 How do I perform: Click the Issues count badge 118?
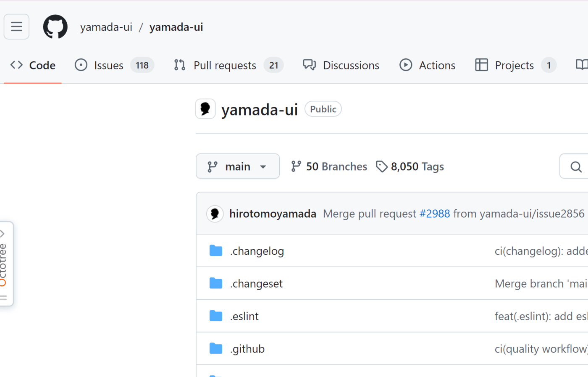pos(142,65)
